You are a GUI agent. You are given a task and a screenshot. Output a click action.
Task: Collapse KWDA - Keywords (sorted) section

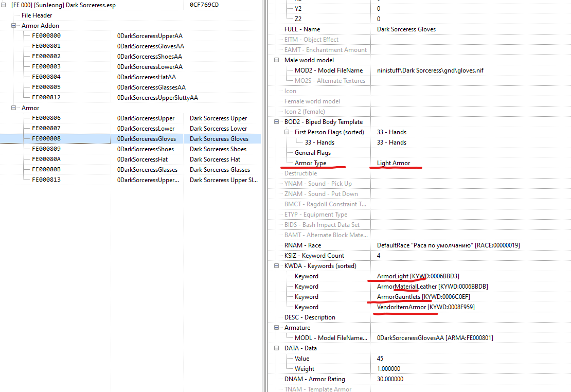click(x=276, y=266)
